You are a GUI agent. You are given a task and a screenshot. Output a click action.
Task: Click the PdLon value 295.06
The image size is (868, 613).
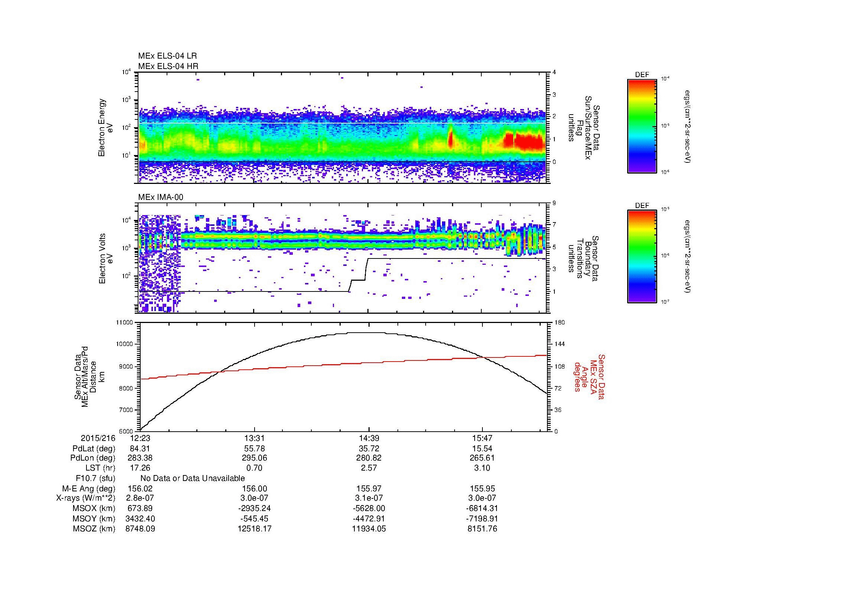[255, 458]
